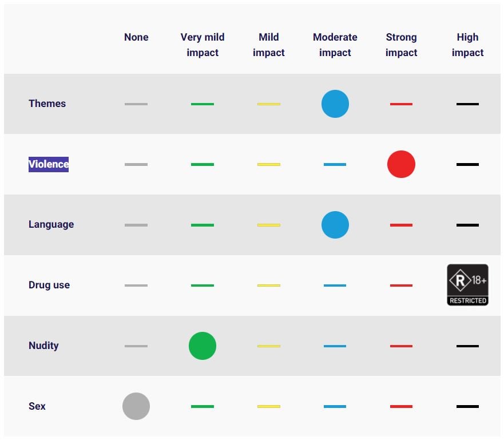The image size is (504, 440).
Task: Click the Strong impact column header
Action: [401, 45]
